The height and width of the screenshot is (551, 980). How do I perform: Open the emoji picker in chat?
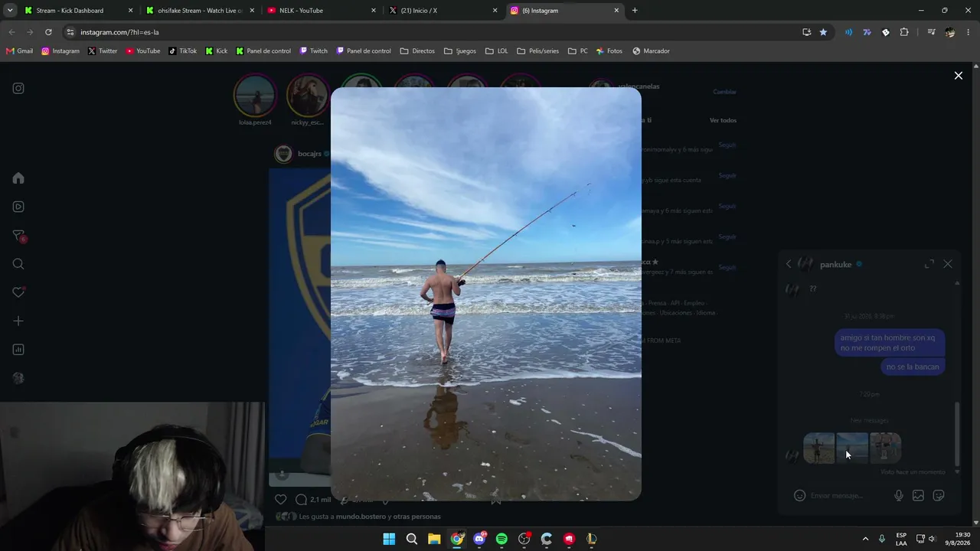(x=799, y=496)
